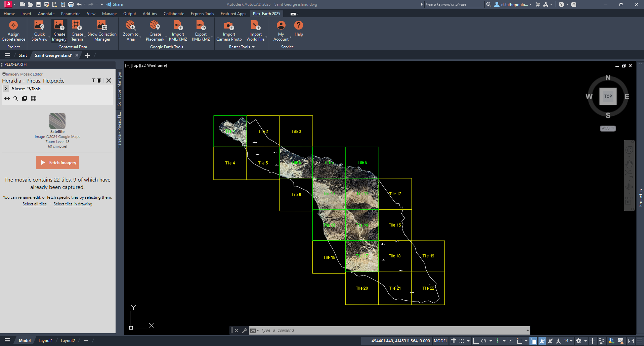This screenshot has width=644, height=346.
Task: Select the Satellite imagery thumbnail
Action: coord(57,121)
